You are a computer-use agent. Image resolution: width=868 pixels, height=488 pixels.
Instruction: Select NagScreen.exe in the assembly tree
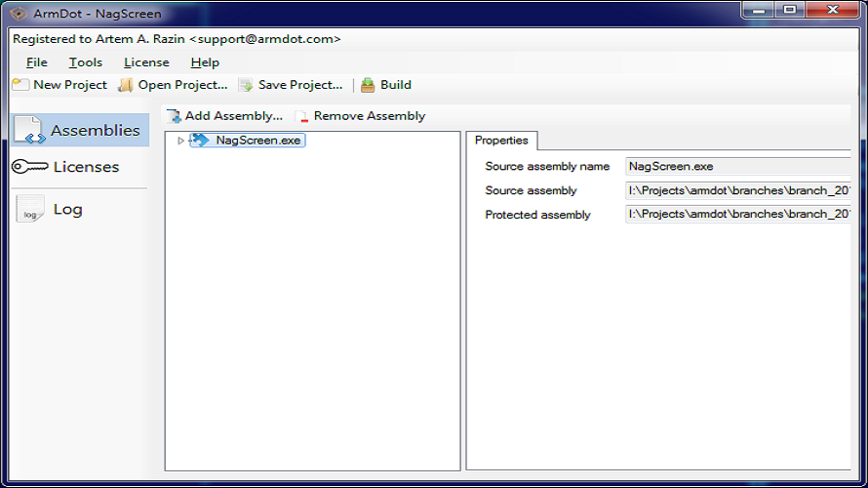tap(258, 141)
